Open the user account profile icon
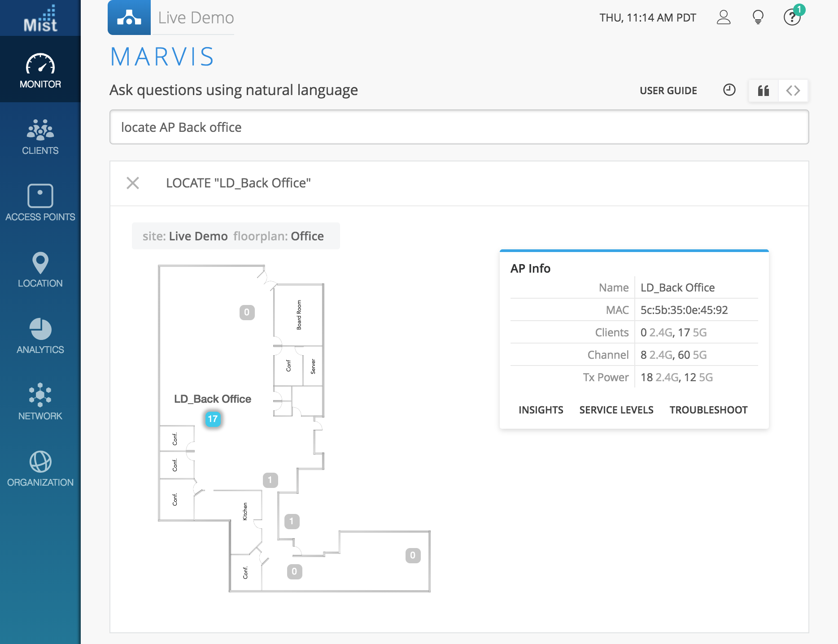Viewport: 838px width, 644px height. click(x=724, y=17)
